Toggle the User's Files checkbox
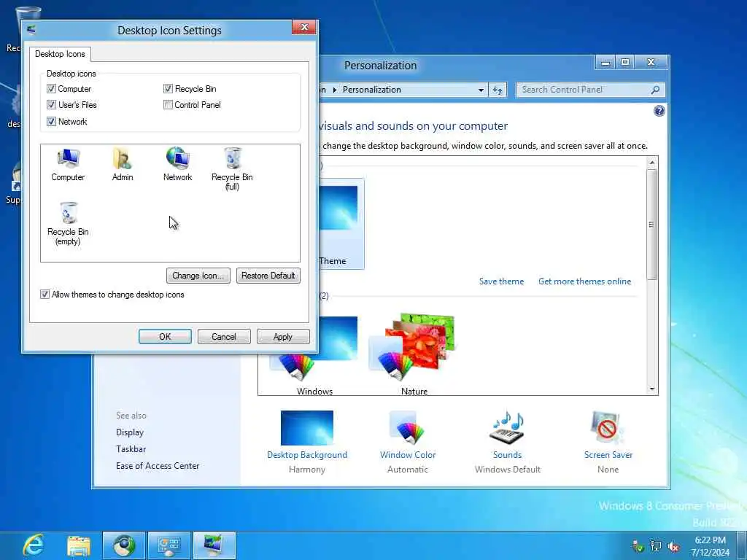Image resolution: width=747 pixels, height=560 pixels. [52, 105]
